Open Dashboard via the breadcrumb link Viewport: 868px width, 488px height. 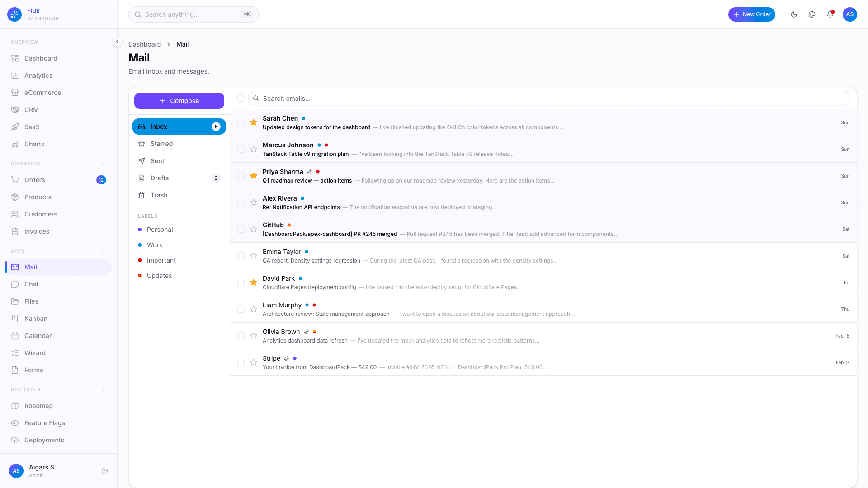pos(145,44)
